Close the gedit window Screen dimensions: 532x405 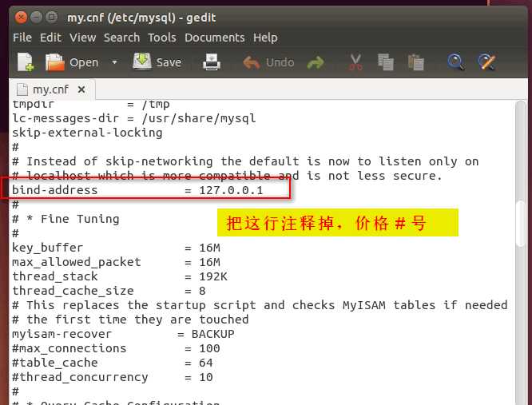(21, 17)
